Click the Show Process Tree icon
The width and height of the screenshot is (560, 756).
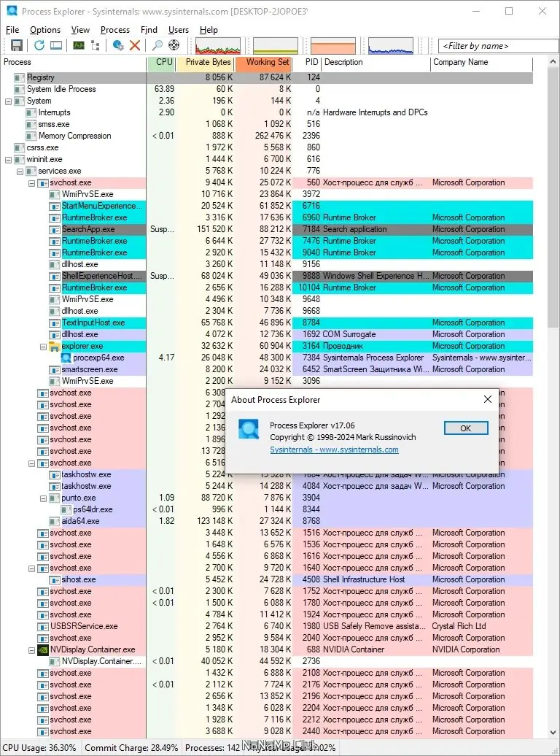[x=96, y=45]
